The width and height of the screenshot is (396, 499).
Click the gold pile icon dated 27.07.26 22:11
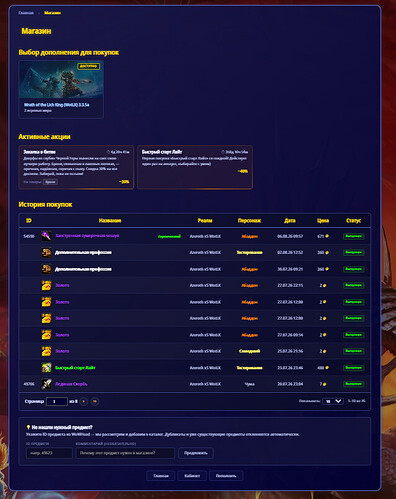46,285
